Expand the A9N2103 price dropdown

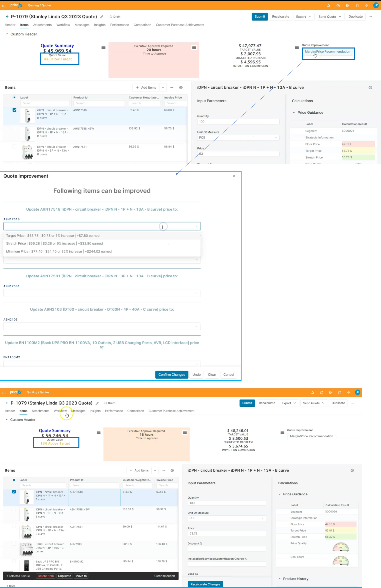(x=102, y=326)
